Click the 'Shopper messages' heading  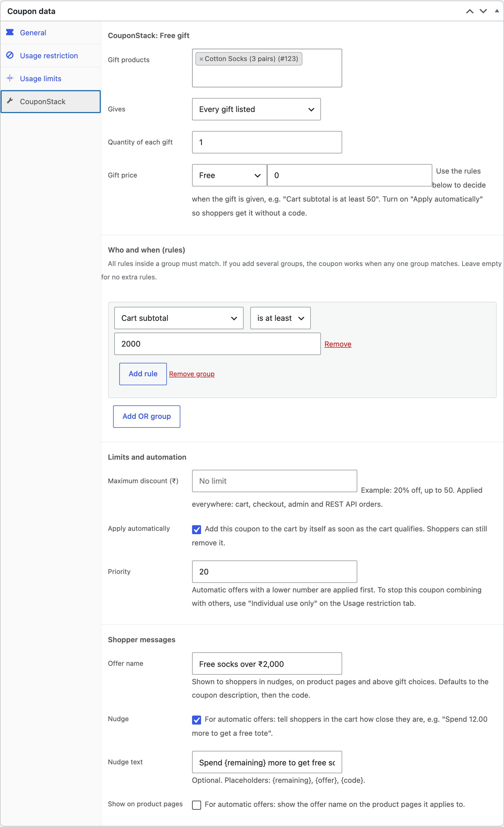(141, 639)
